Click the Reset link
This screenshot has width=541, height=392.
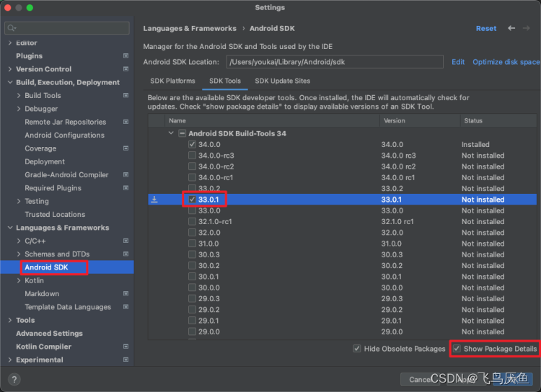(486, 28)
